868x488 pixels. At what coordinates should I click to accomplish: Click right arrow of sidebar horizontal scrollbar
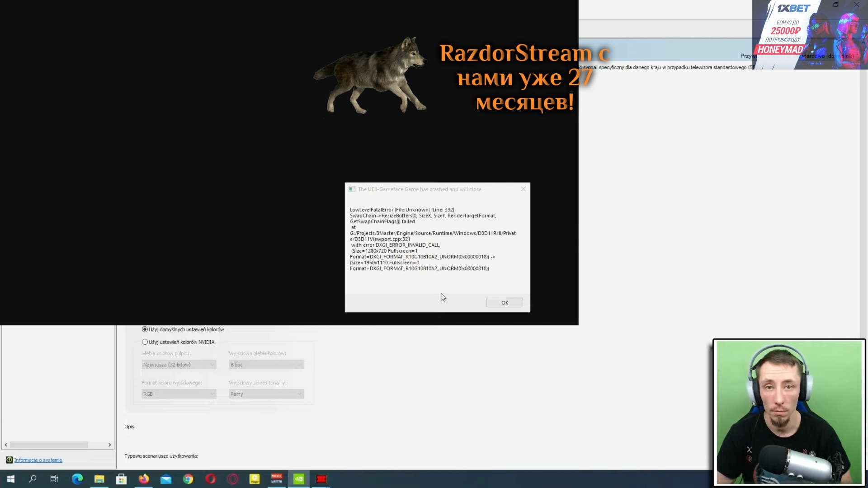pos(109,445)
